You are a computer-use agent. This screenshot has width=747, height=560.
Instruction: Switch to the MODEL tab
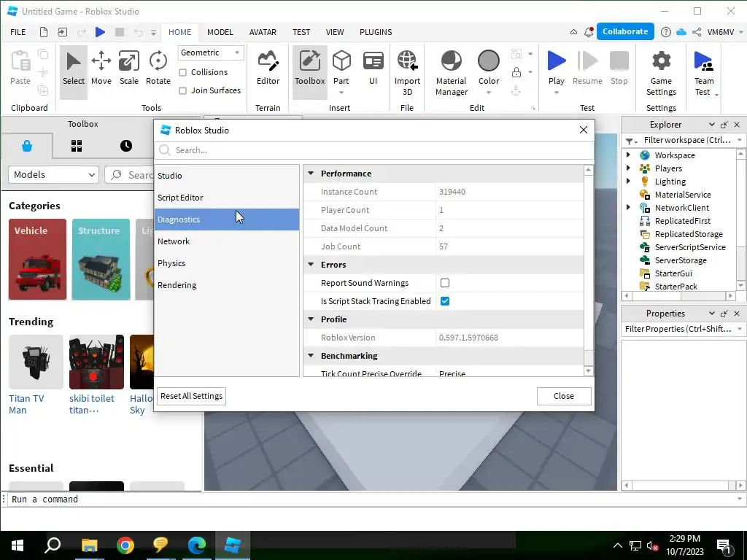point(220,32)
